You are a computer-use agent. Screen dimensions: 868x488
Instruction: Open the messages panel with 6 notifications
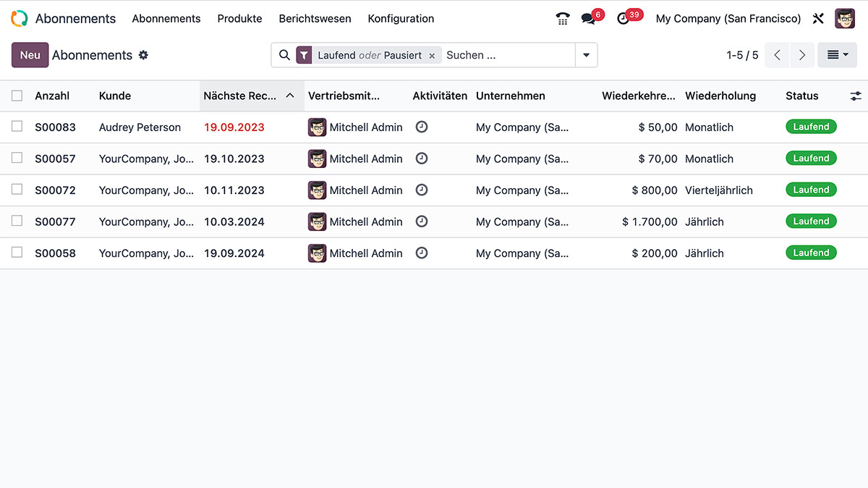pyautogui.click(x=587, y=18)
